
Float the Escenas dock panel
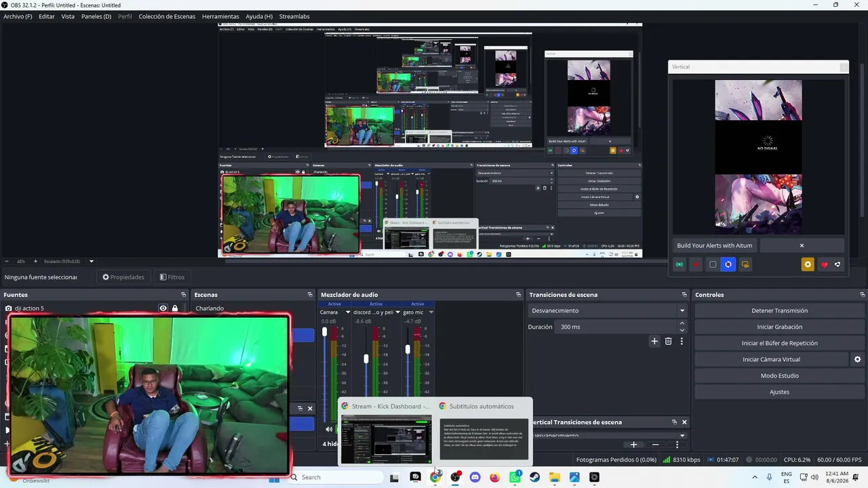tap(310, 295)
